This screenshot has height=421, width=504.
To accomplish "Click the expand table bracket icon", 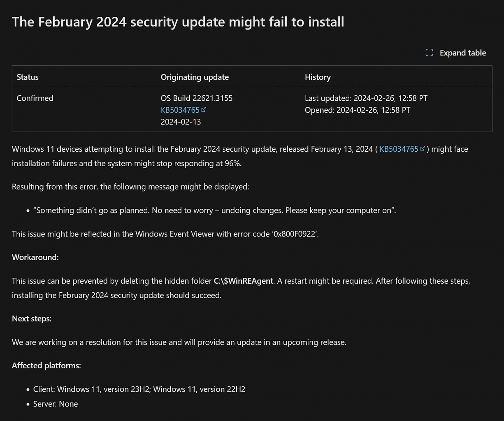I will pos(429,53).
